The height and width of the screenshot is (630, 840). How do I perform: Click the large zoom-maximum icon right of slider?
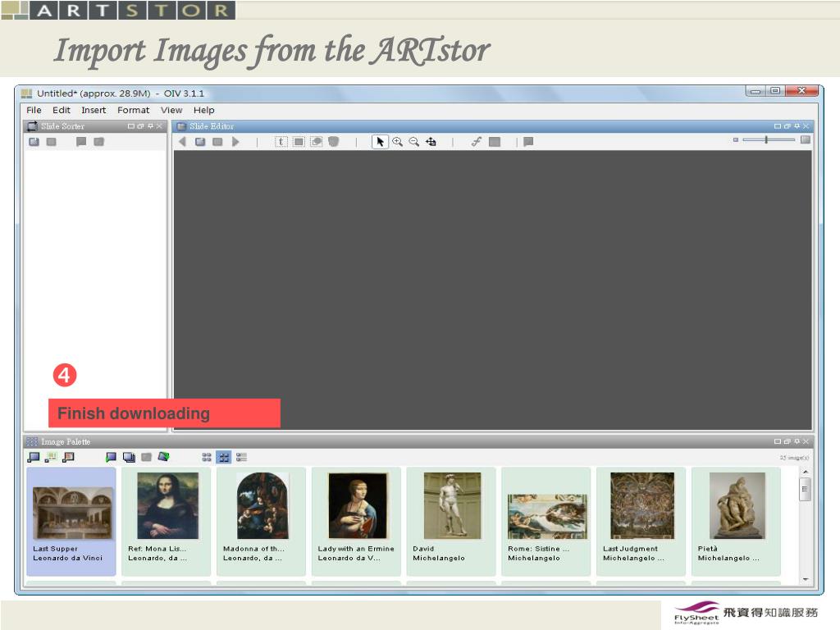[806, 139]
